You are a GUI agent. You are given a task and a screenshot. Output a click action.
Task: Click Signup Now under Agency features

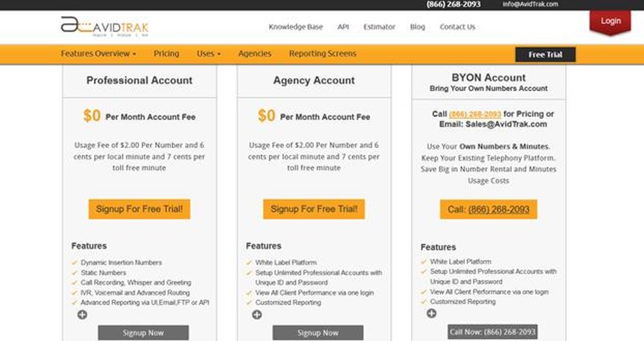coord(317,333)
